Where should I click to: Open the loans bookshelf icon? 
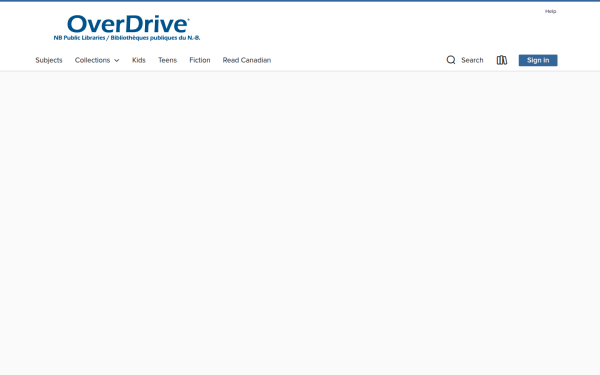[502, 60]
